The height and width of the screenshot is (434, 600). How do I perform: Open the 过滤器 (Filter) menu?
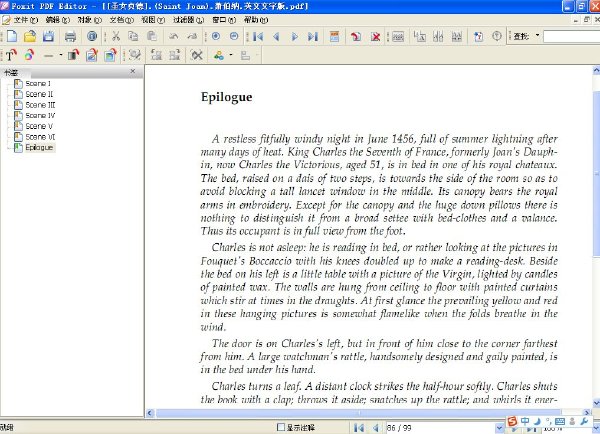tap(188, 20)
